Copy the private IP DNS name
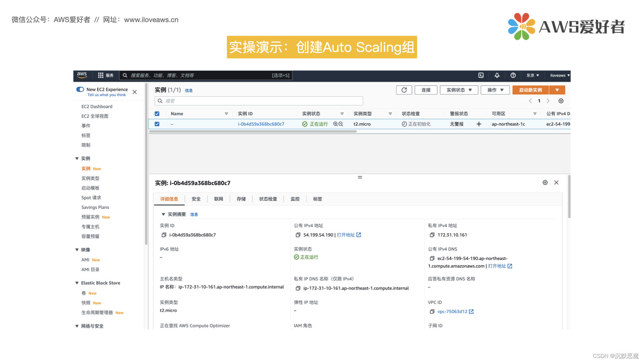644x362 pixels. pyautogui.click(x=298, y=288)
